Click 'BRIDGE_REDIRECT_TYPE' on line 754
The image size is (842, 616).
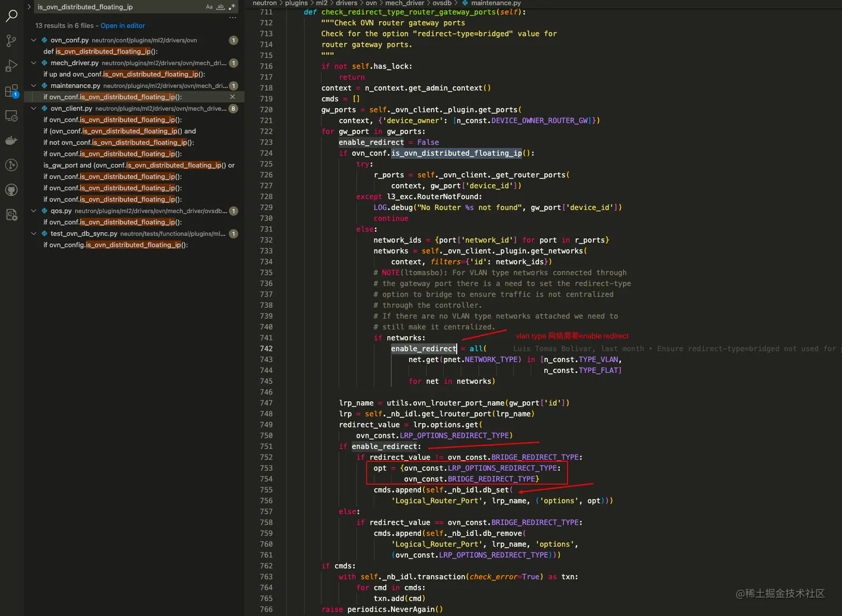[x=492, y=479]
